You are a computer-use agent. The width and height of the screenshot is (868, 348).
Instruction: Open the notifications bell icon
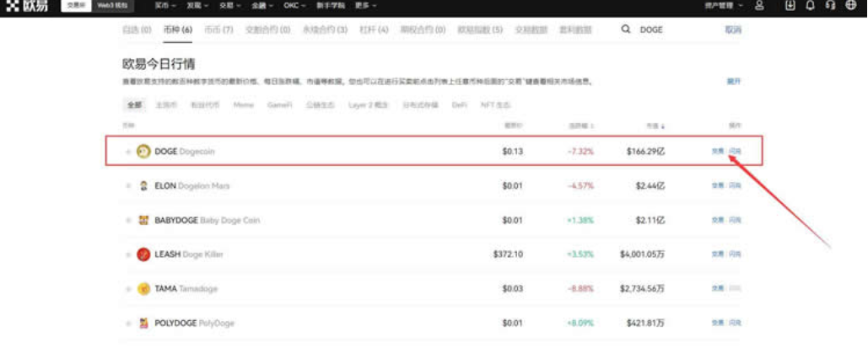click(810, 6)
